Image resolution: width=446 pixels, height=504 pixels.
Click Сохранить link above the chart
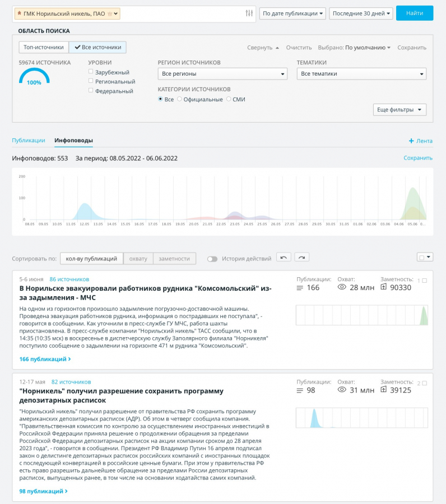pos(418,158)
